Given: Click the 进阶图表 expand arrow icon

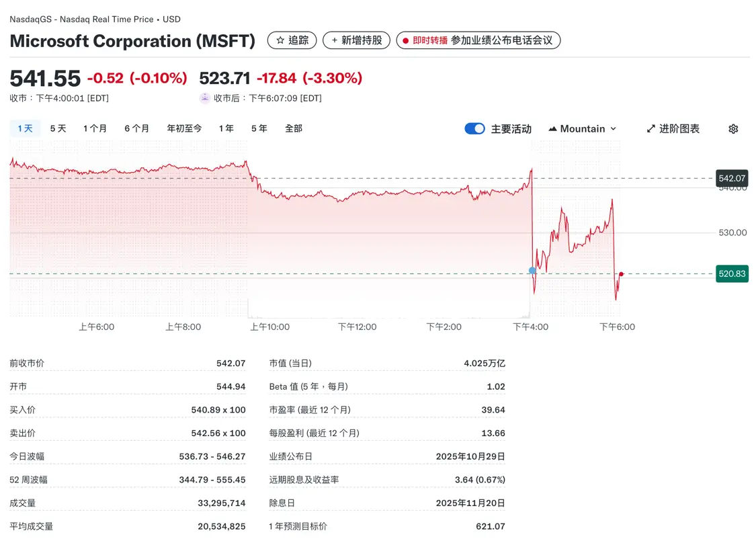Looking at the screenshot, I should coord(650,128).
